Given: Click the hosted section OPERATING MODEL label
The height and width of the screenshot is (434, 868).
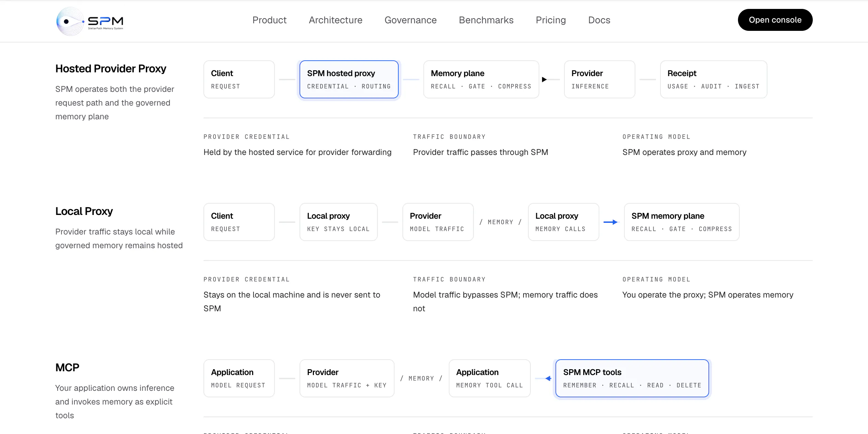Looking at the screenshot, I should coord(656,137).
